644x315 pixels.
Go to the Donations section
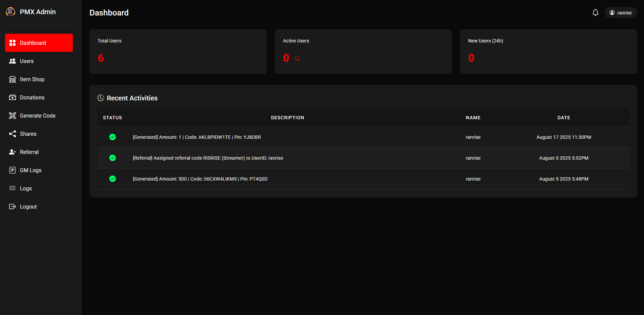(x=32, y=98)
